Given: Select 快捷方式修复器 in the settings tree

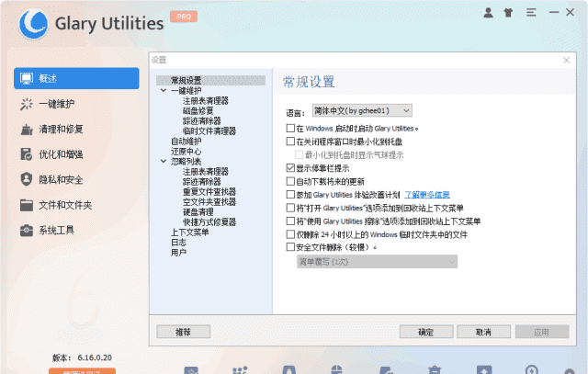Looking at the screenshot, I should click(209, 222).
